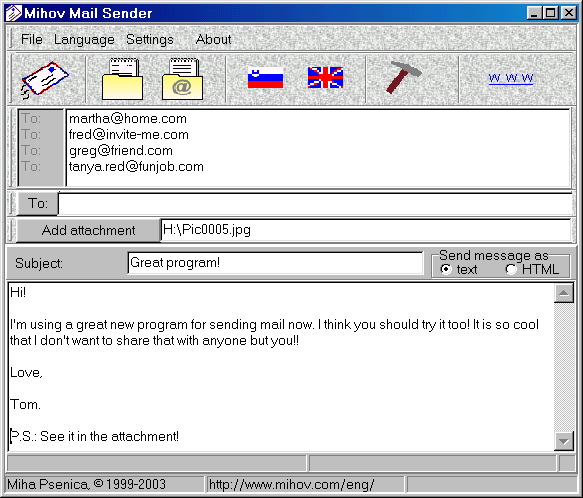Screen dimensions: 583x498
Task: Open the address book folder with @ icon
Action: pyautogui.click(x=182, y=79)
